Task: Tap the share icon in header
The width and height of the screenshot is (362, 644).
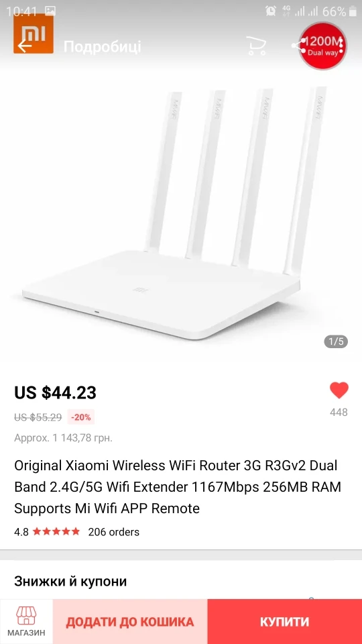Action: pos(299,46)
